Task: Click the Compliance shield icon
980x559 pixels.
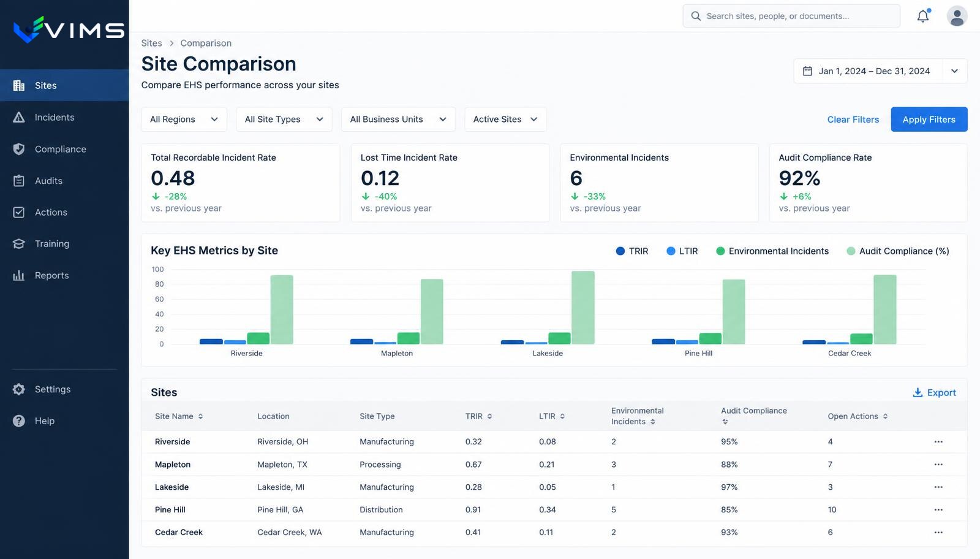Action: pyautogui.click(x=19, y=149)
